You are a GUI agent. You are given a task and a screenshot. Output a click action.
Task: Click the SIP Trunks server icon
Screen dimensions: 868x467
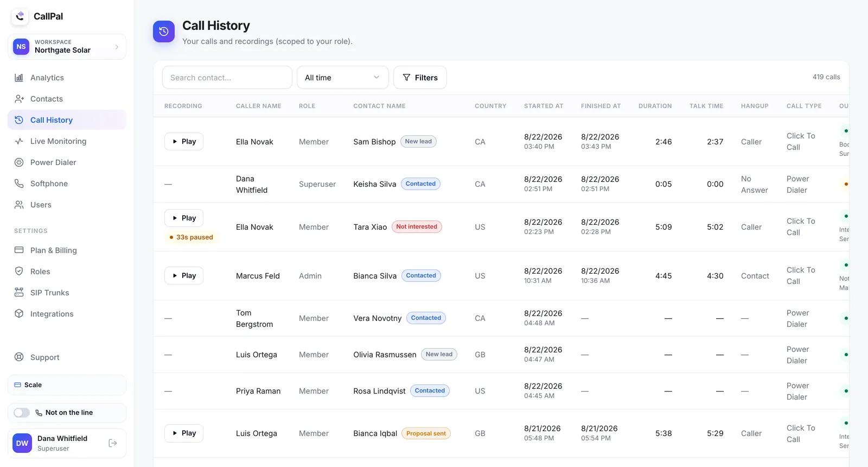(x=19, y=293)
